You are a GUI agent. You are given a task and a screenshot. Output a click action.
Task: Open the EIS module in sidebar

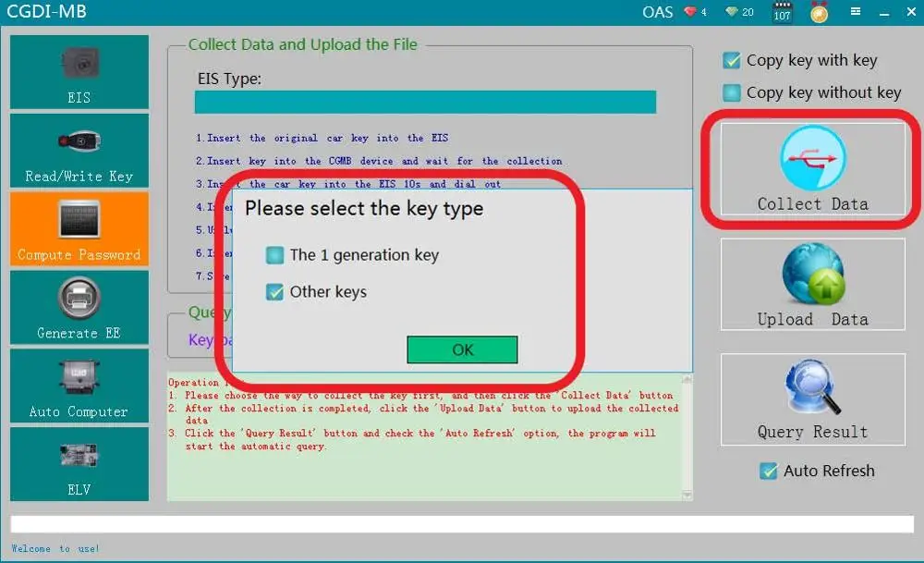[x=79, y=72]
